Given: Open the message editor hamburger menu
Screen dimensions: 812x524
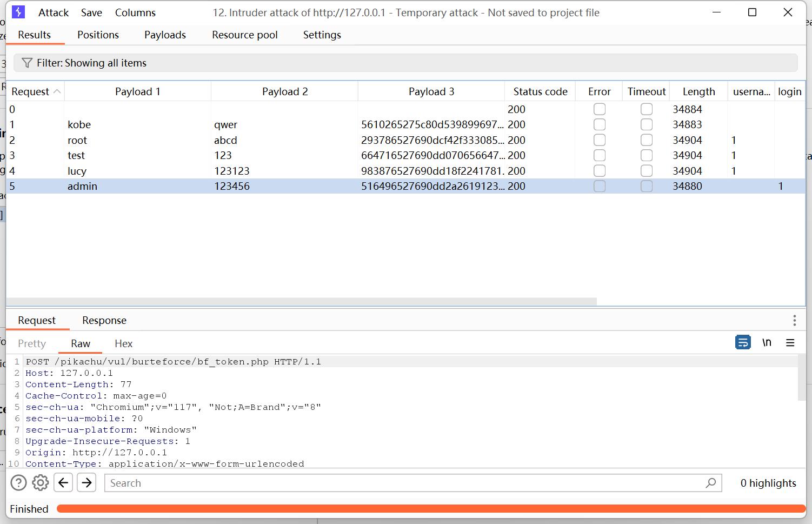Looking at the screenshot, I should (x=790, y=342).
